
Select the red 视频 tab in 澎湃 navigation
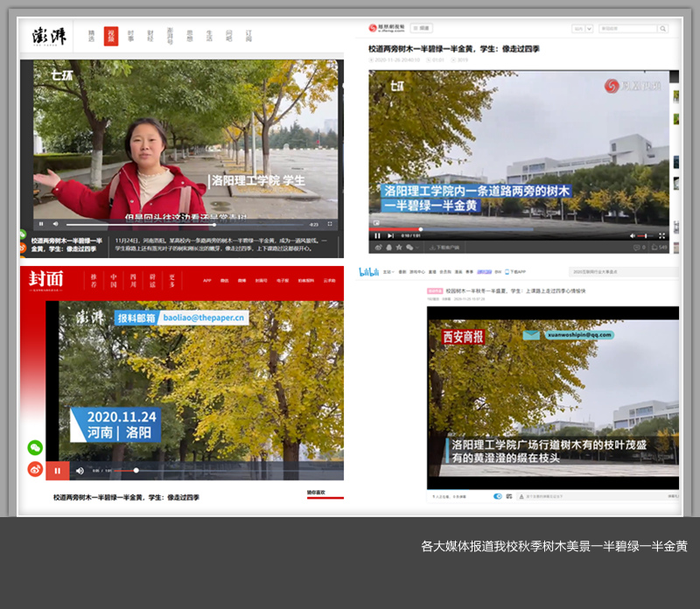111,36
